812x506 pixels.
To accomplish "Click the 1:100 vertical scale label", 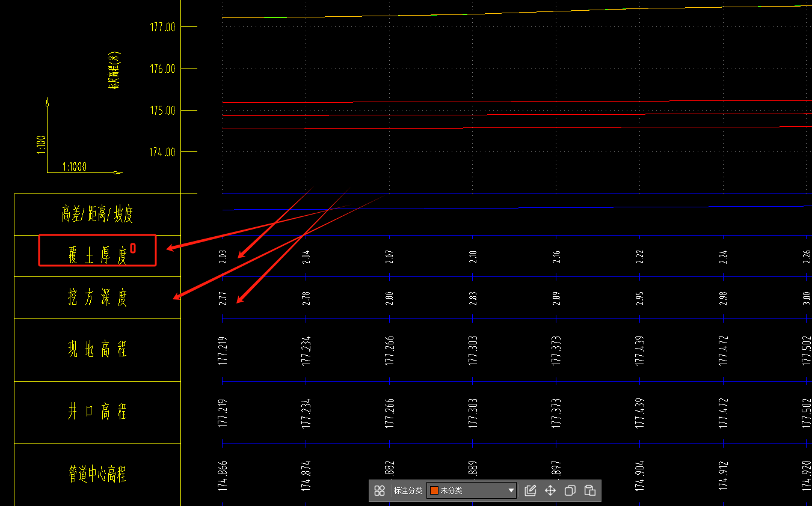I will (42, 144).
